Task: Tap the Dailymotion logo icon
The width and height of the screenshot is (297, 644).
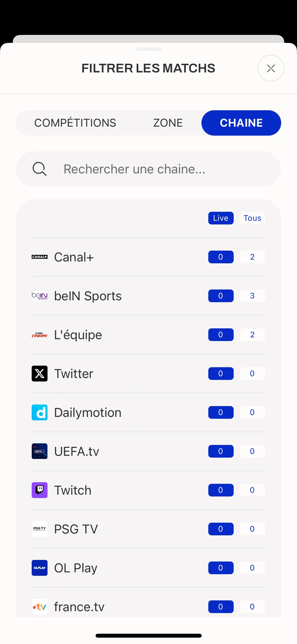Action: (x=40, y=412)
